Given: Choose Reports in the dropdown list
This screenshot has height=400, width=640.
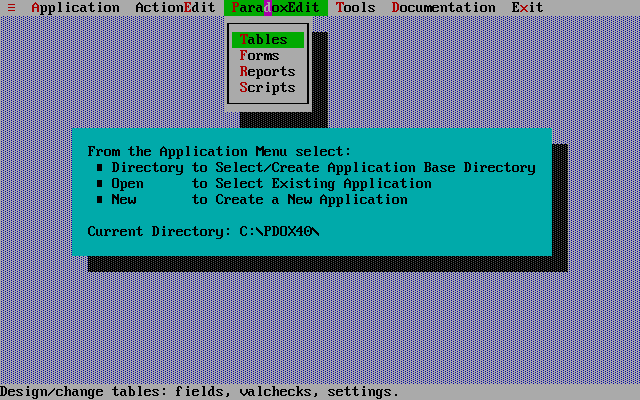Looking at the screenshot, I should pyautogui.click(x=268, y=71).
